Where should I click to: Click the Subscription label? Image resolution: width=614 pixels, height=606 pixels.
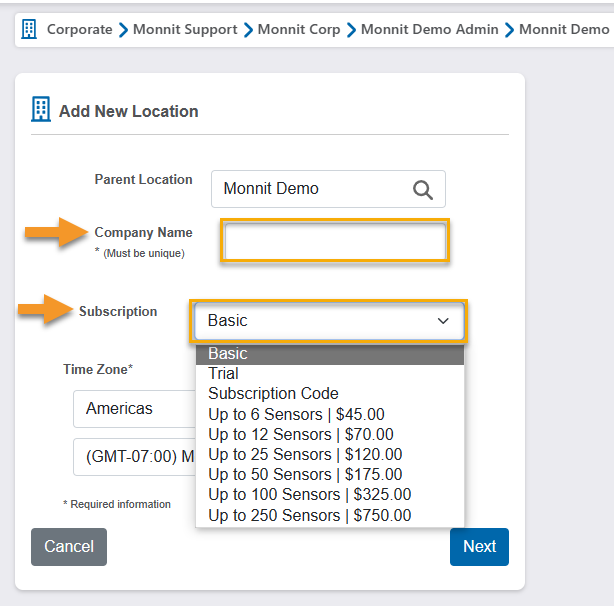click(x=118, y=312)
